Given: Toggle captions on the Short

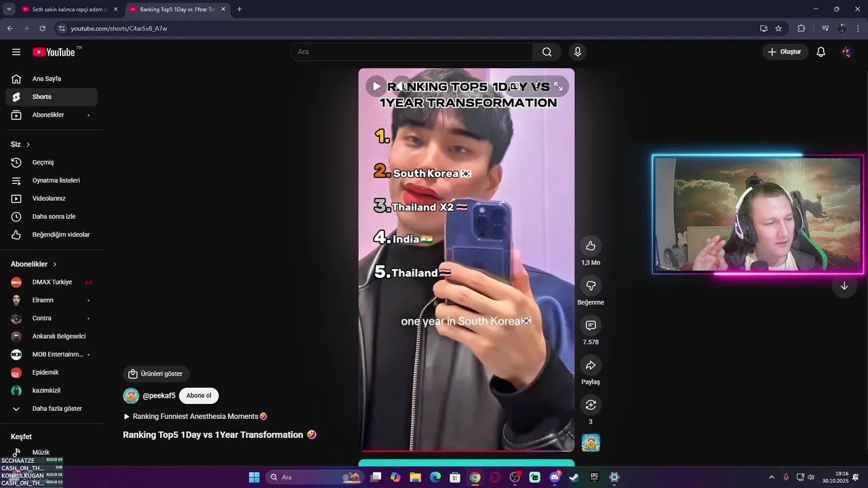Looking at the screenshot, I should pos(514,87).
